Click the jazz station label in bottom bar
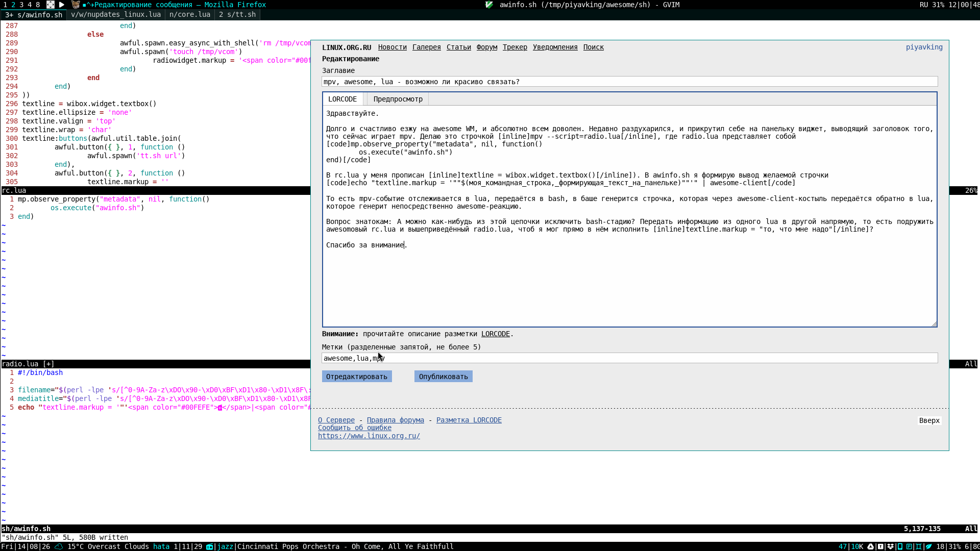 tap(225, 546)
